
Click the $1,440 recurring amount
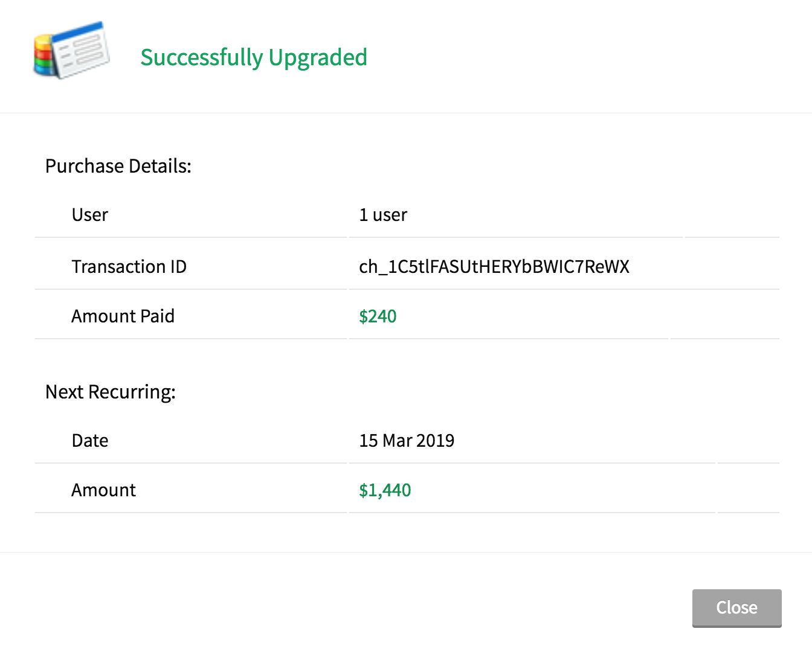tap(385, 490)
